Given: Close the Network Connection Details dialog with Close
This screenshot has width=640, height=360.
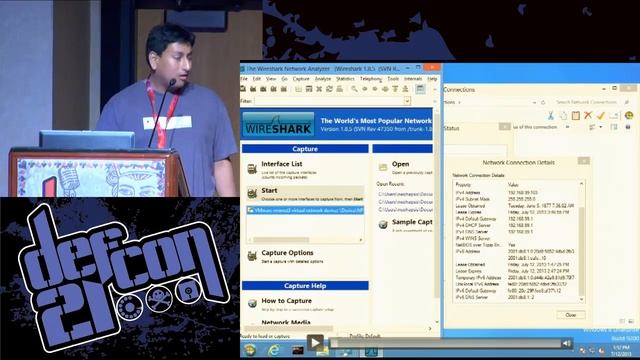Looking at the screenshot, I should [x=571, y=315].
